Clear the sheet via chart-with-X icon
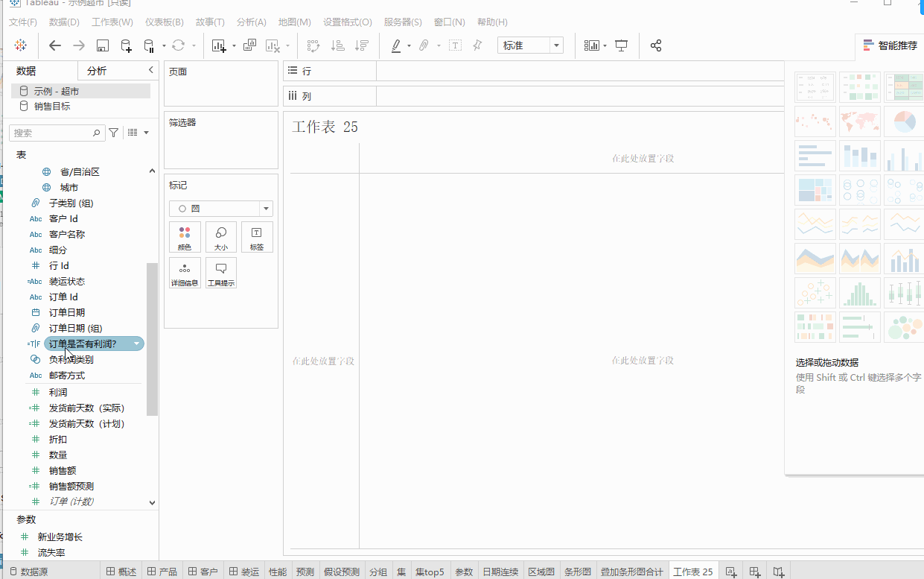 273,45
